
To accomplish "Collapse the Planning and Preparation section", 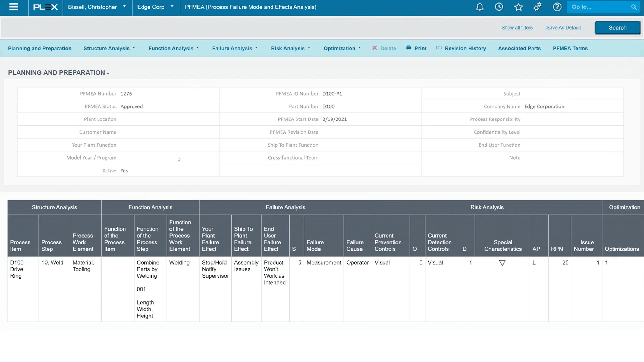I will coord(58,73).
